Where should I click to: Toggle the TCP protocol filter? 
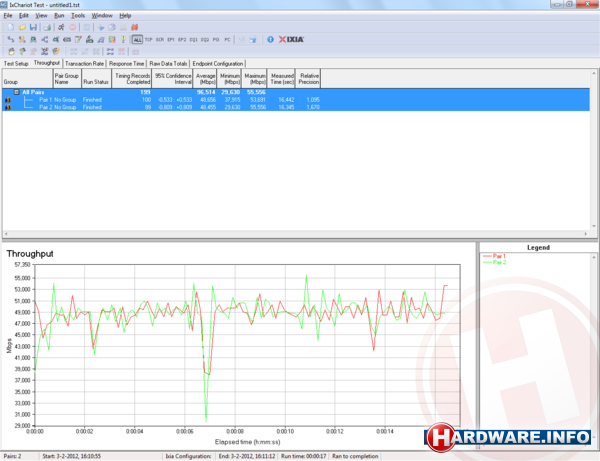coord(148,39)
